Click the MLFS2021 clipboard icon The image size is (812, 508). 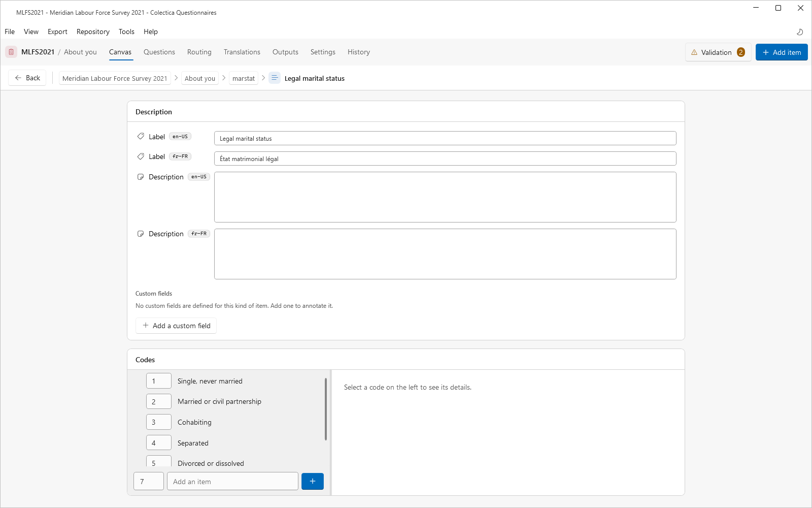(x=11, y=52)
